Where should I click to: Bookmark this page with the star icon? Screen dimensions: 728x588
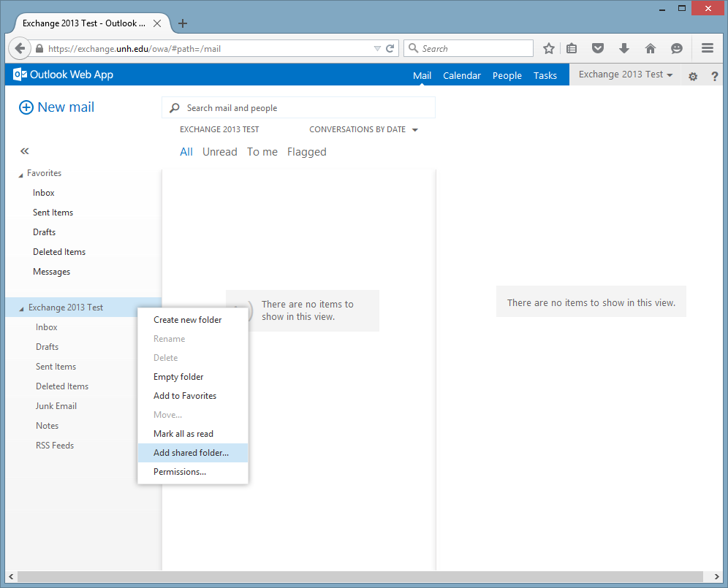point(548,47)
